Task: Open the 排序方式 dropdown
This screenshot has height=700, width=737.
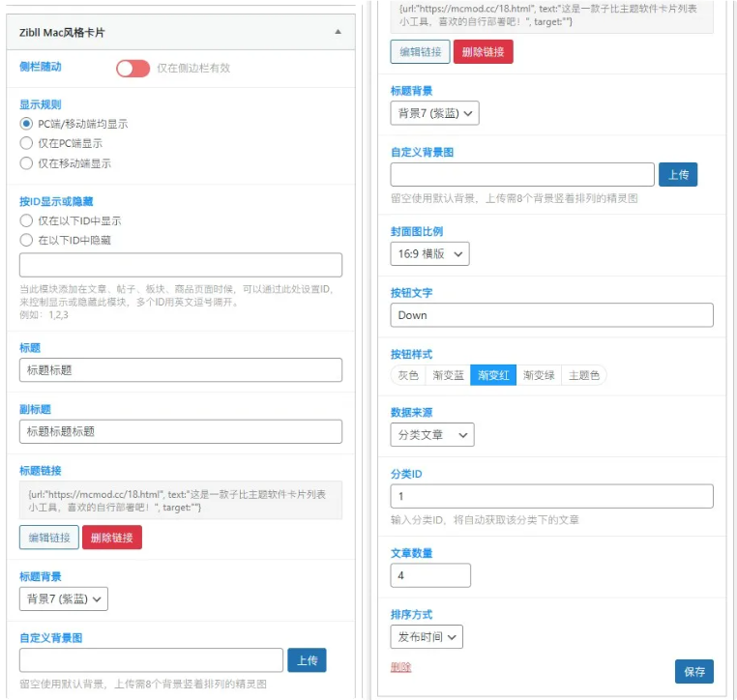Action: click(x=427, y=636)
